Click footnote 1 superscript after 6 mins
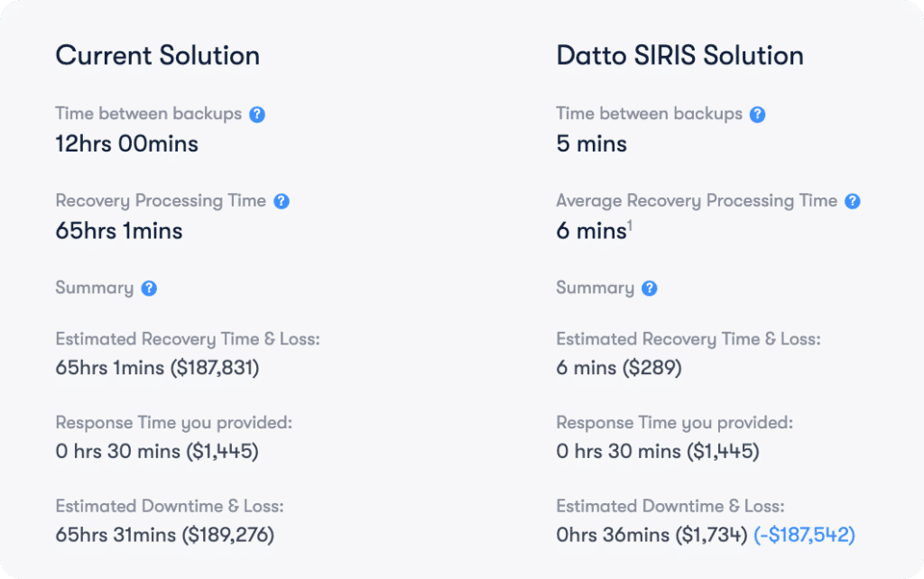This screenshot has height=579, width=924. coord(629,225)
